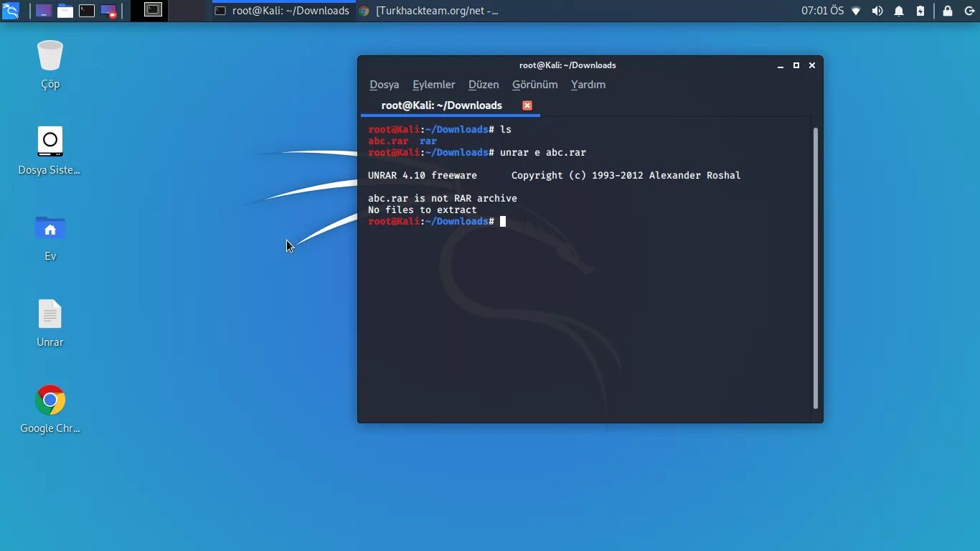Click the 'unrar e abc.rar' command text

543,153
